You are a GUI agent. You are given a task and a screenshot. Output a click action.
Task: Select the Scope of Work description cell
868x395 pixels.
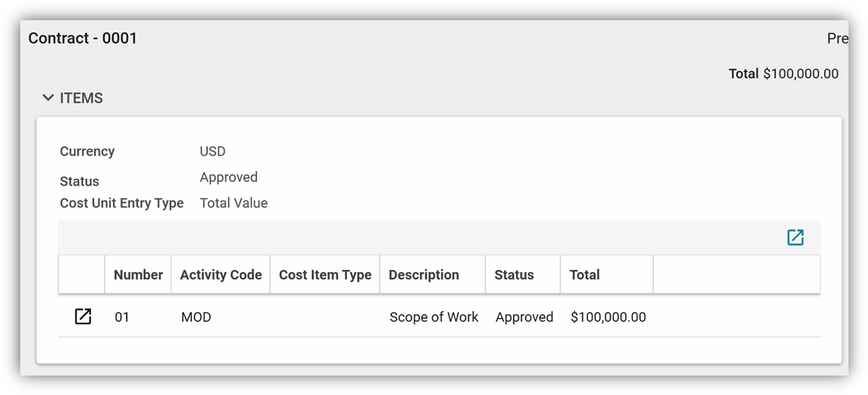pos(433,317)
